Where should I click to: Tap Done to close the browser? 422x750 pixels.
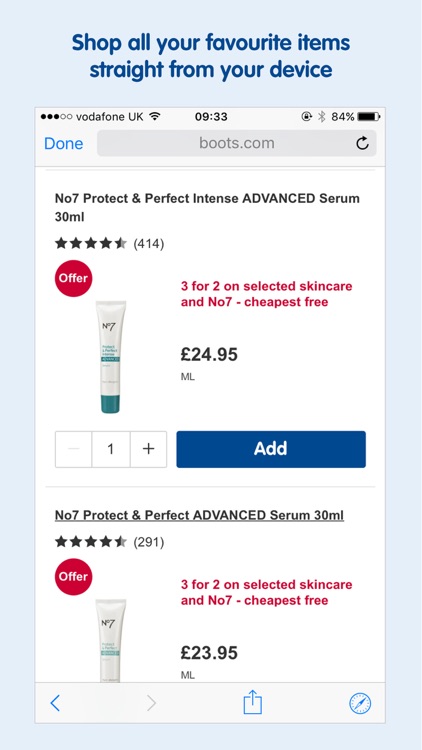[x=64, y=143]
